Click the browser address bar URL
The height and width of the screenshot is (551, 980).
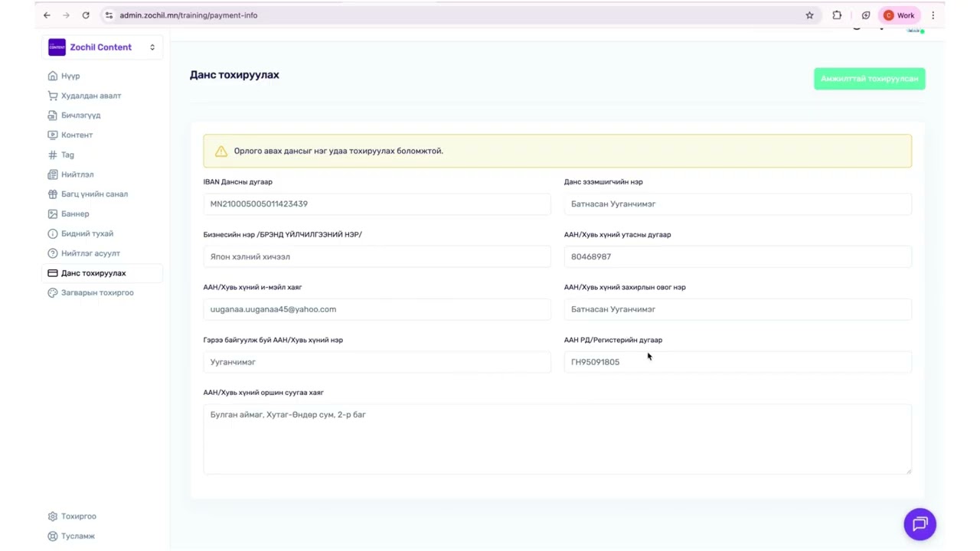point(188,15)
